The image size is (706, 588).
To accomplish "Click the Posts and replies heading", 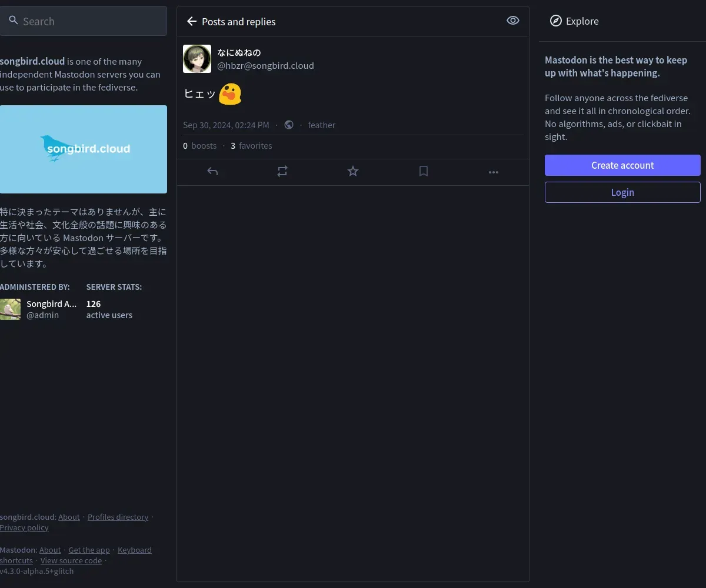I will pos(238,21).
